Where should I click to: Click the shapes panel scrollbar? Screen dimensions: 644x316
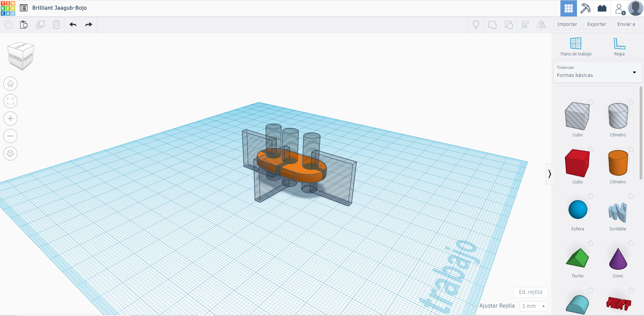(641, 133)
